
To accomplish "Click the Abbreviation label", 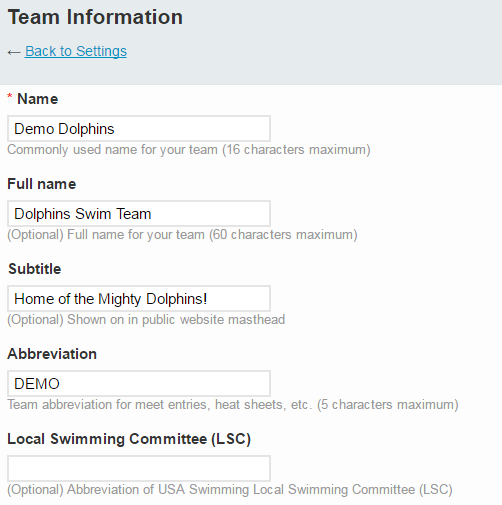I will pyautogui.click(x=52, y=354).
